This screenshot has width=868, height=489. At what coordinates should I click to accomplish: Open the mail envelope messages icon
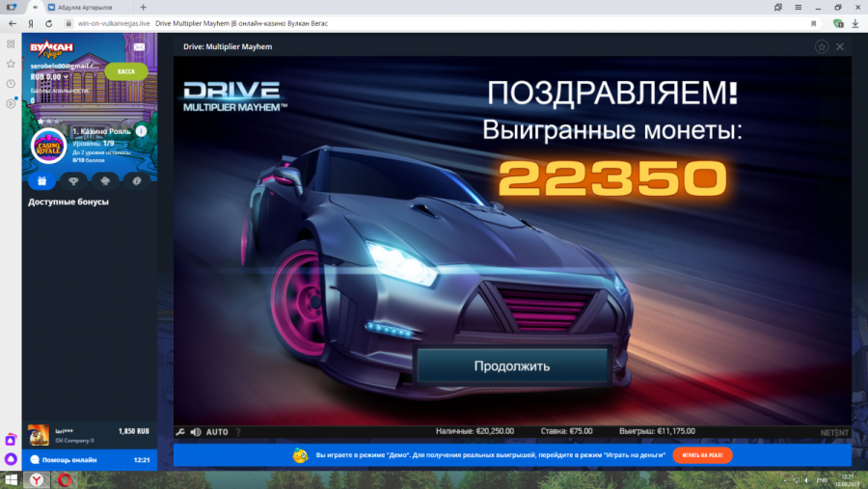[x=140, y=46]
